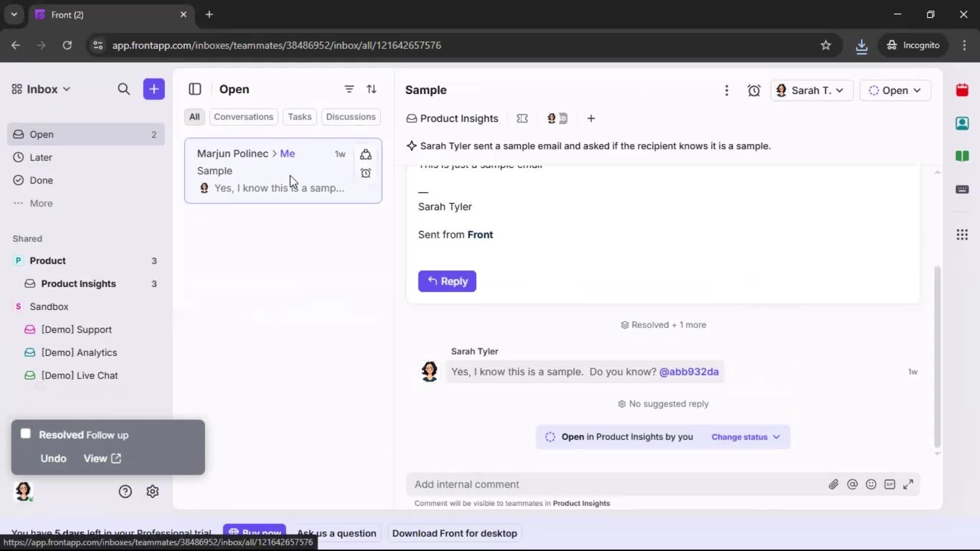Open the contact details panel
This screenshot has height=551, width=980.
(963, 123)
